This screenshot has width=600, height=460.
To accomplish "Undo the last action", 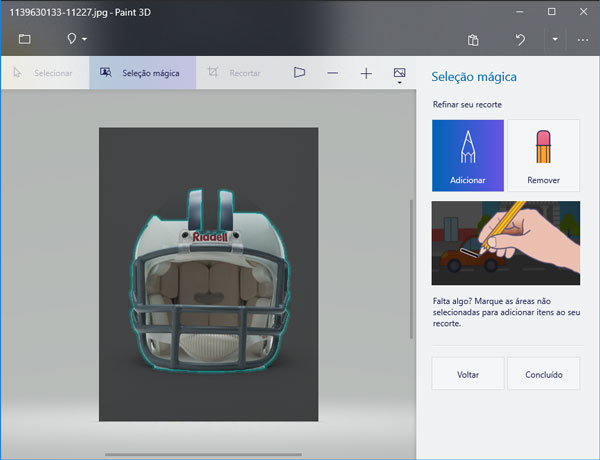I will pos(520,39).
